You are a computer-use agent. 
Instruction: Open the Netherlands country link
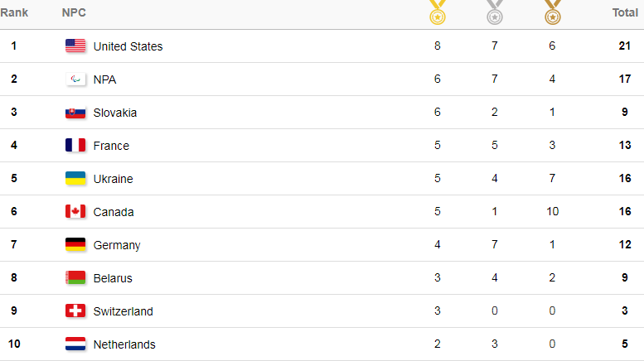pos(124,344)
